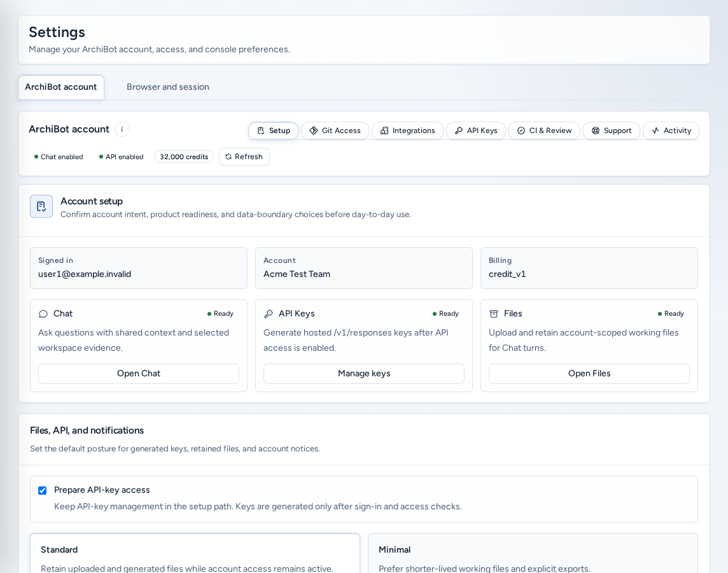The height and width of the screenshot is (573, 728).
Task: Click the Files, API, and notifications heading
Action: tap(87, 431)
